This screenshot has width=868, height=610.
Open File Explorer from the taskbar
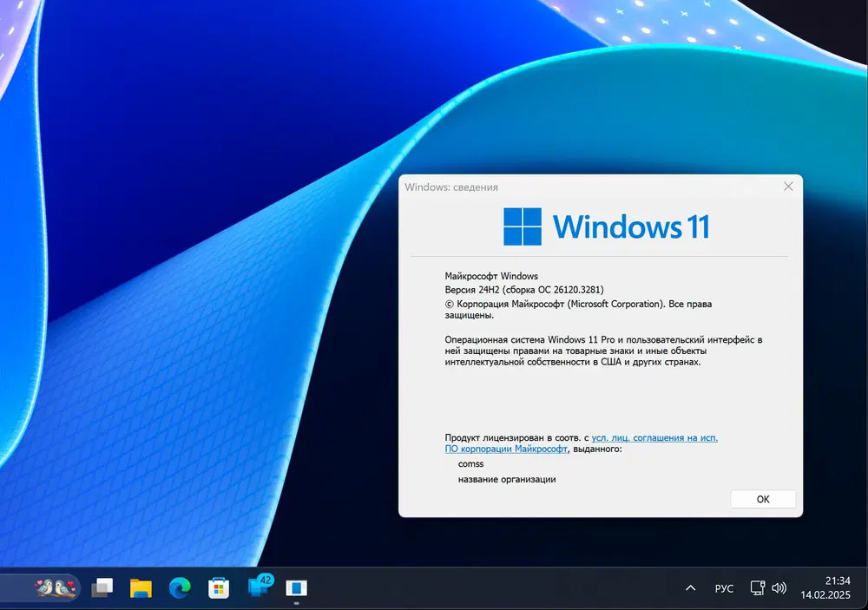[x=141, y=587]
